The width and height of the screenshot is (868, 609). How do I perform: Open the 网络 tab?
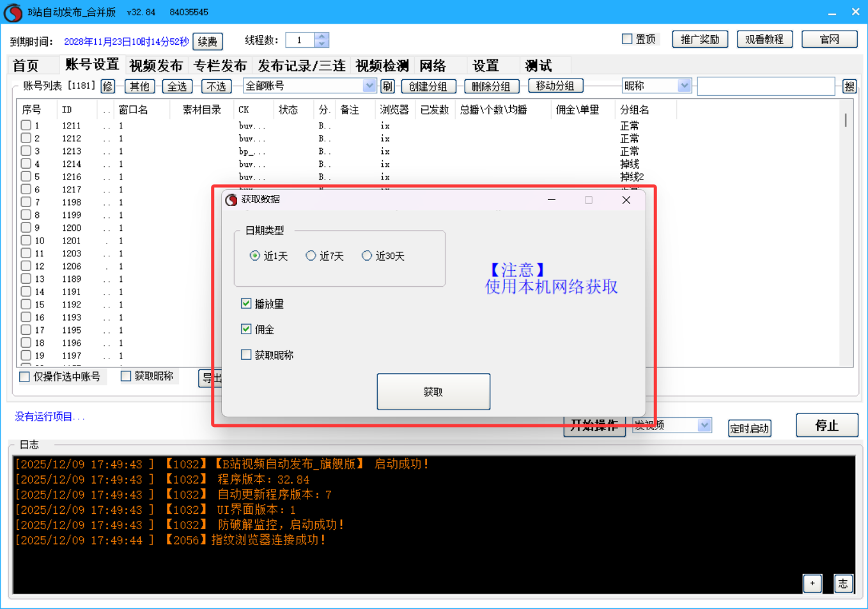(433, 66)
